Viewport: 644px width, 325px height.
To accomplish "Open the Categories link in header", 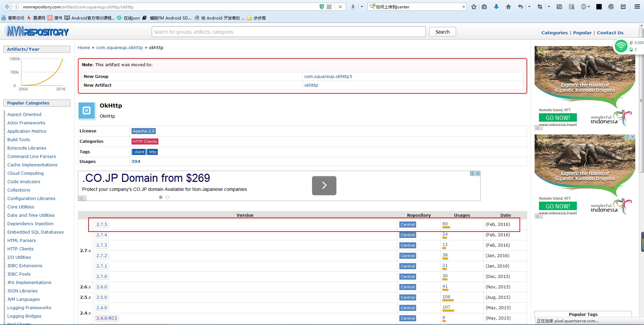I will click(x=554, y=33).
